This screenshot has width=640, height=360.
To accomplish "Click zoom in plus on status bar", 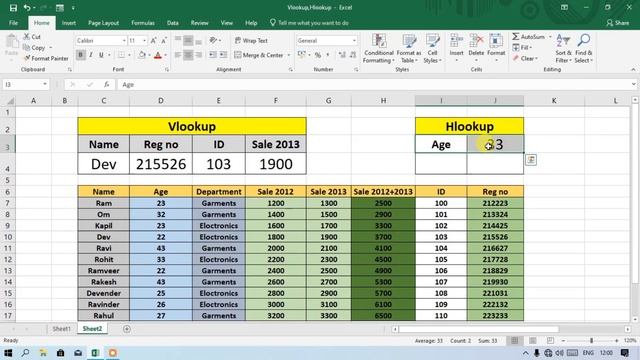I will pos(616,340).
